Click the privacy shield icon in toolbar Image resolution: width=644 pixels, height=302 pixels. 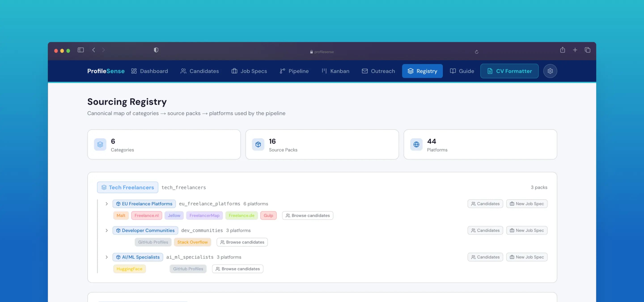156,50
